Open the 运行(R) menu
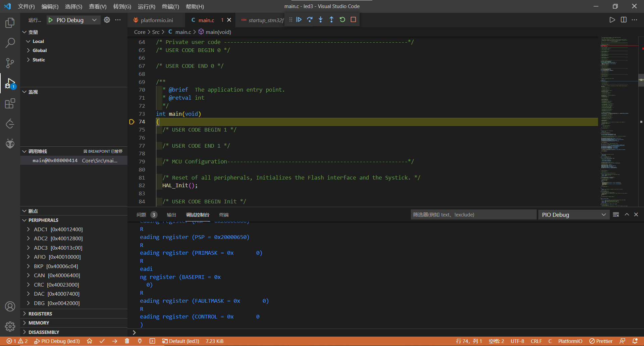Screen dimensions: 644x346 pyautogui.click(x=147, y=6)
